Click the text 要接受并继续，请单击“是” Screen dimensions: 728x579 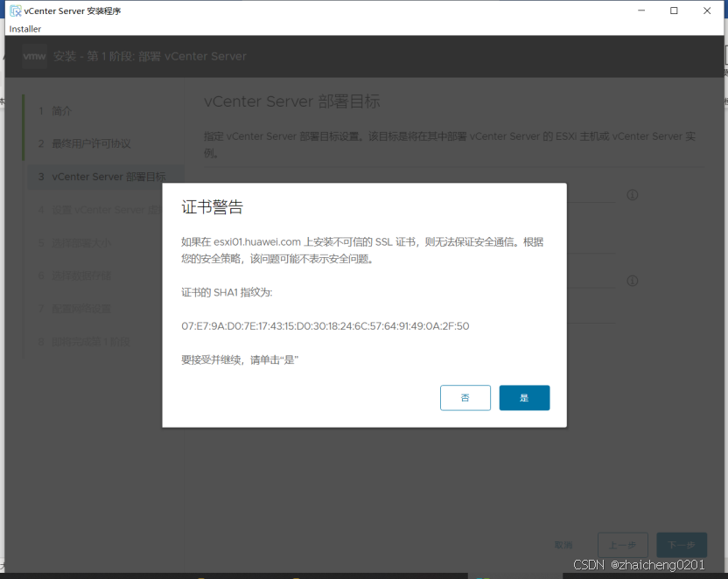pyautogui.click(x=240, y=359)
